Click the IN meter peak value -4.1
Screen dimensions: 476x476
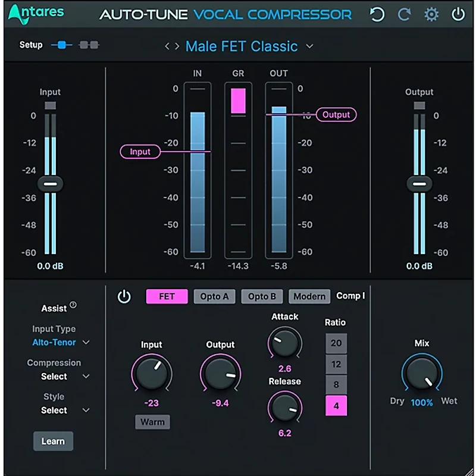tap(198, 266)
